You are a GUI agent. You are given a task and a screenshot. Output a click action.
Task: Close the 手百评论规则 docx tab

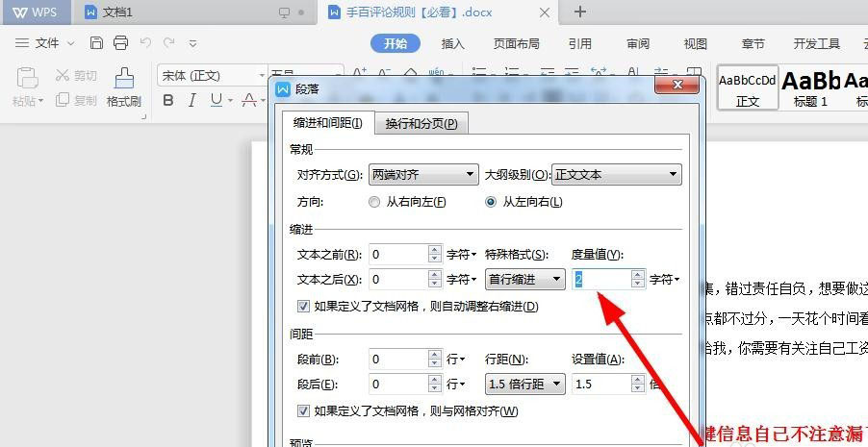click(x=545, y=12)
